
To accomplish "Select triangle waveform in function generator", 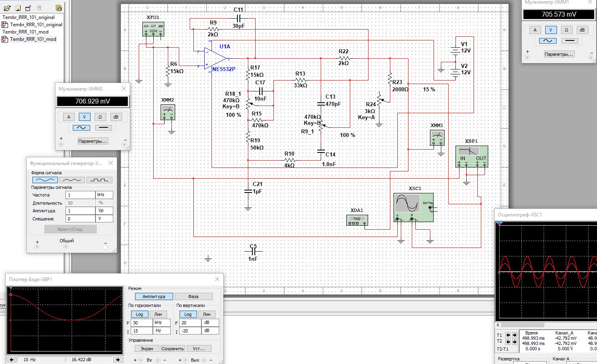I will tap(72, 180).
